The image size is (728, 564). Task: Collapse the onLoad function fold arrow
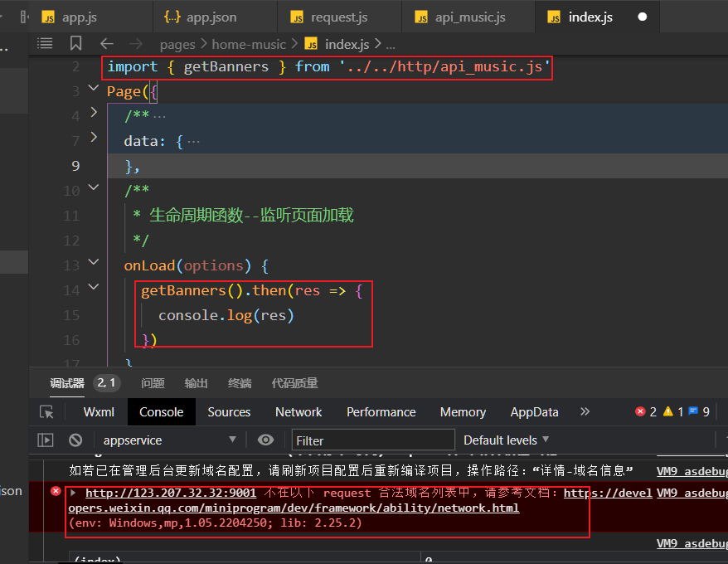pyautogui.click(x=94, y=265)
